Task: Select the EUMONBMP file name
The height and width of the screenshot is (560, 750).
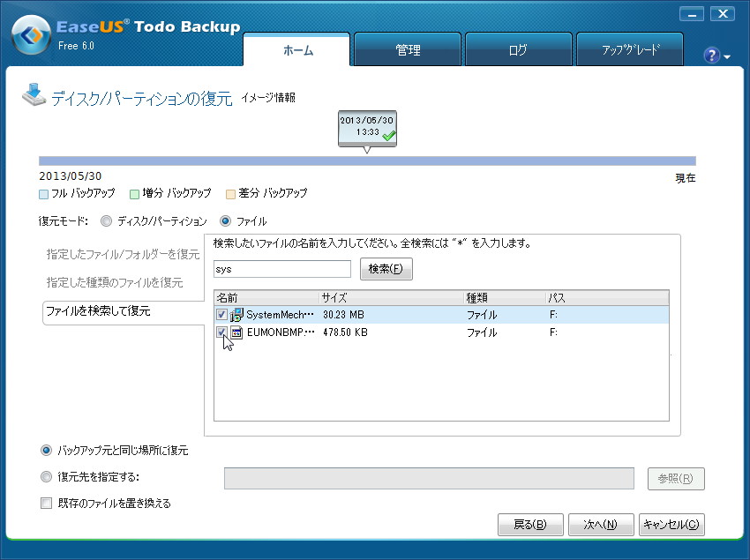Action: (281, 332)
